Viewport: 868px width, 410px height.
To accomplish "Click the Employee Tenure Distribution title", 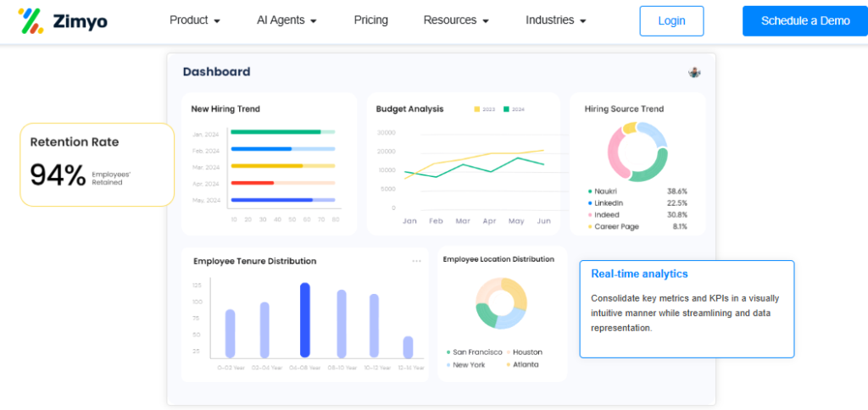I will click(x=254, y=261).
